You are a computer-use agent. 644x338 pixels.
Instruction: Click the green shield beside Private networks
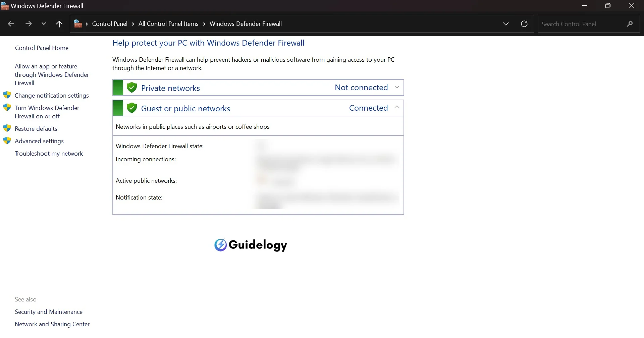[132, 88]
